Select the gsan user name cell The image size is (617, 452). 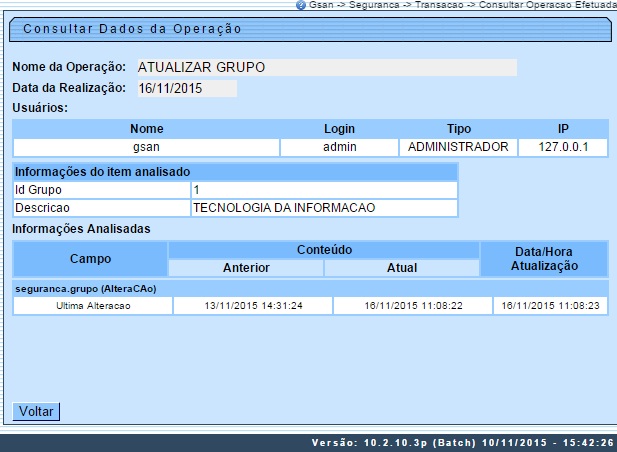pos(146,147)
